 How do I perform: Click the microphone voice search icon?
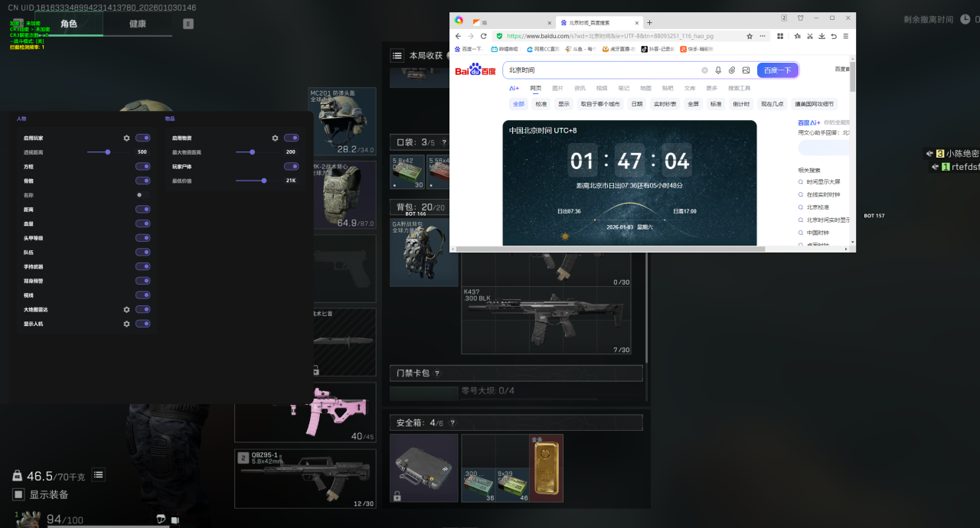[718, 70]
